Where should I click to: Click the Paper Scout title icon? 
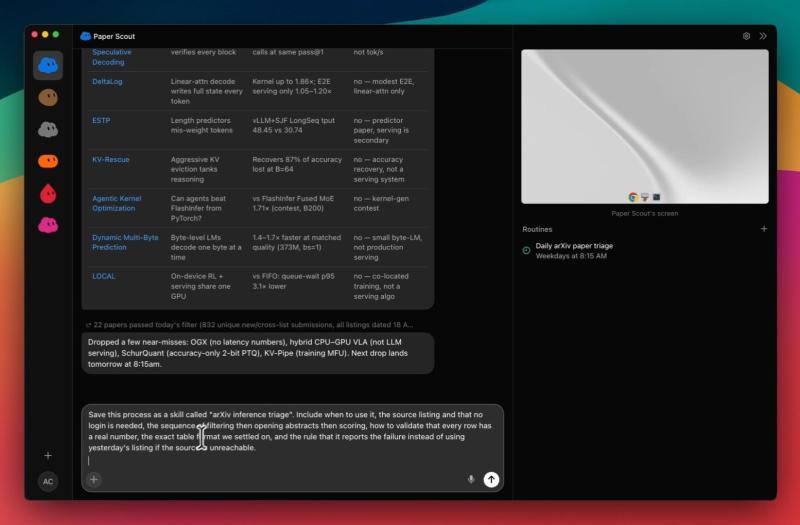pyautogui.click(x=85, y=36)
